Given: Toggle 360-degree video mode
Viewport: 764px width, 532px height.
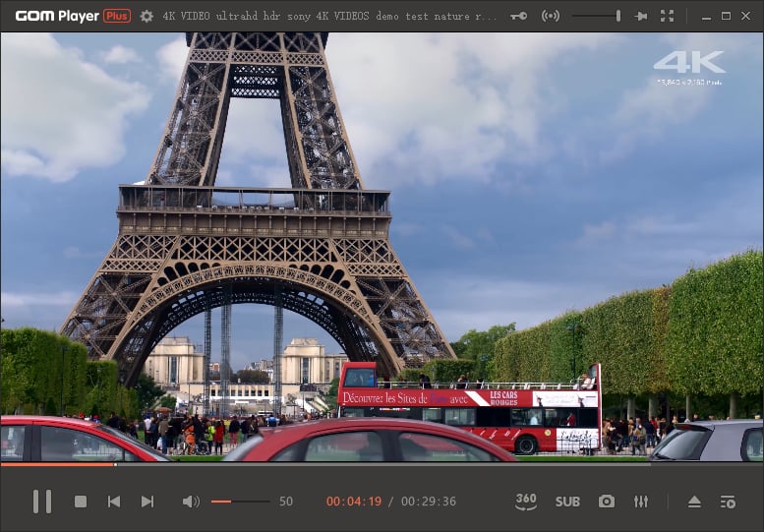Looking at the screenshot, I should pos(526,502).
